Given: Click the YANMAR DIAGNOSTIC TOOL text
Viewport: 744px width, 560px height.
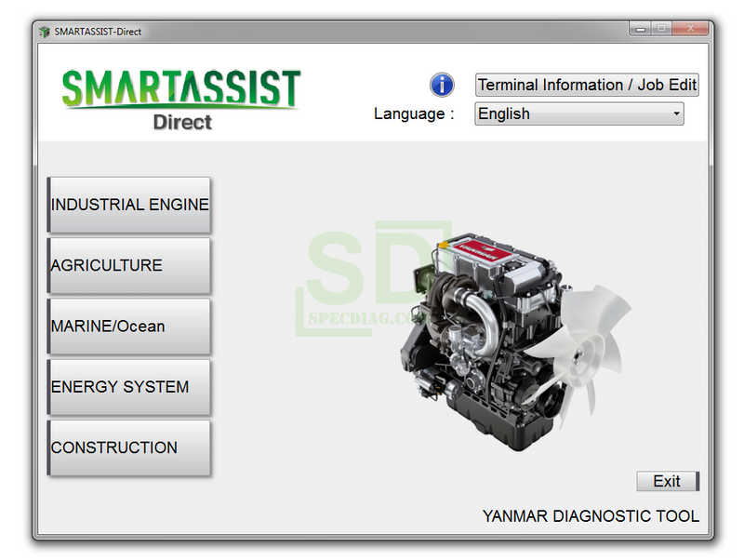Looking at the screenshot, I should [591, 516].
